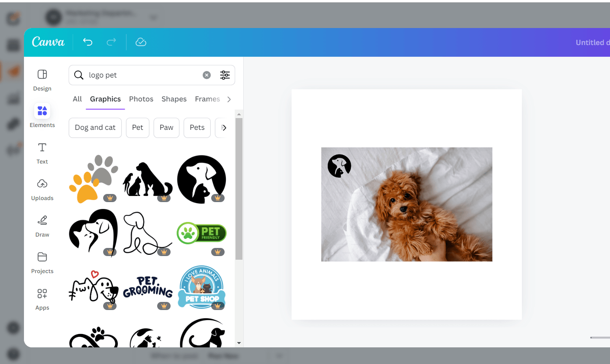This screenshot has height=364, width=610.
Task: Toggle the Dog and cat filter chip
Action: pos(95,127)
